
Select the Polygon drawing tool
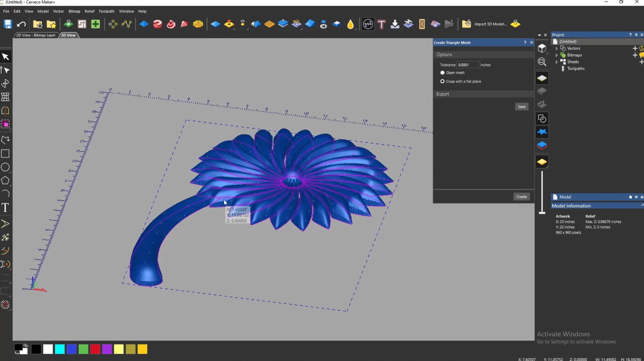click(x=5, y=181)
